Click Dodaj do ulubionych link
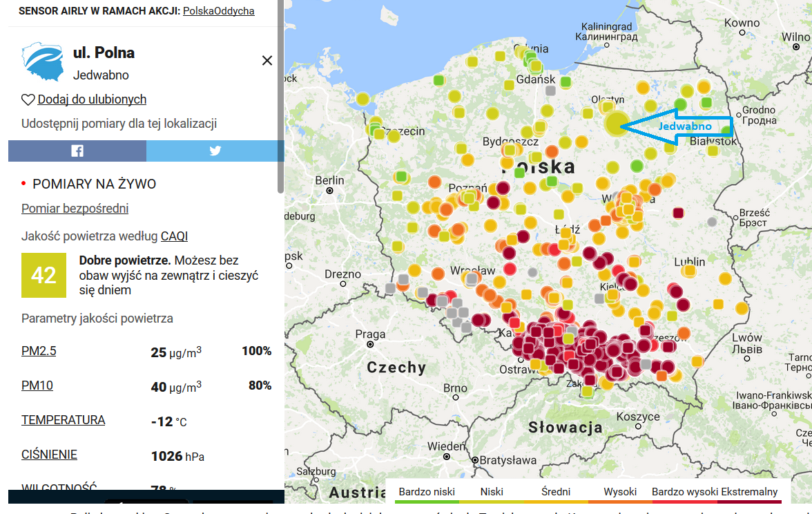This screenshot has width=812, height=514. pyautogui.click(x=92, y=99)
